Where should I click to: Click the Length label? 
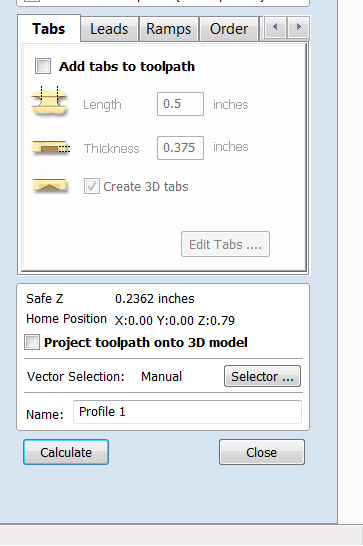click(x=102, y=104)
